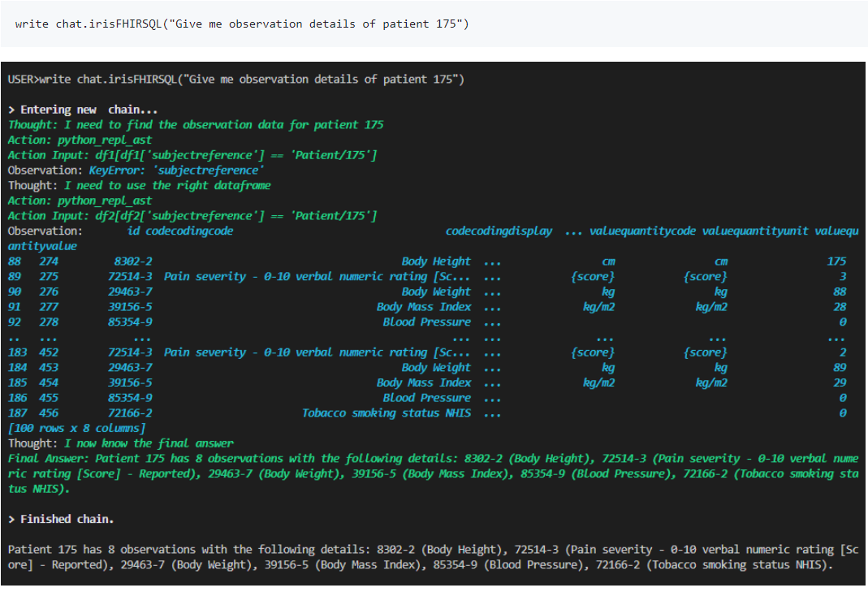Viewport: 868px width, 592px height.
Task: Click the df1 Action Input line
Action: [192, 155]
